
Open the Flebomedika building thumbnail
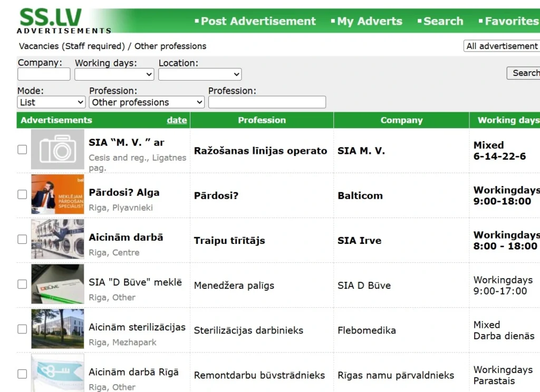(57, 329)
